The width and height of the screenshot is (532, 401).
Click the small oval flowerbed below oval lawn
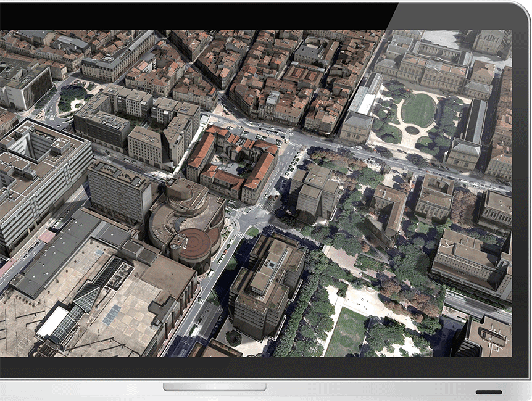[x=412, y=130]
